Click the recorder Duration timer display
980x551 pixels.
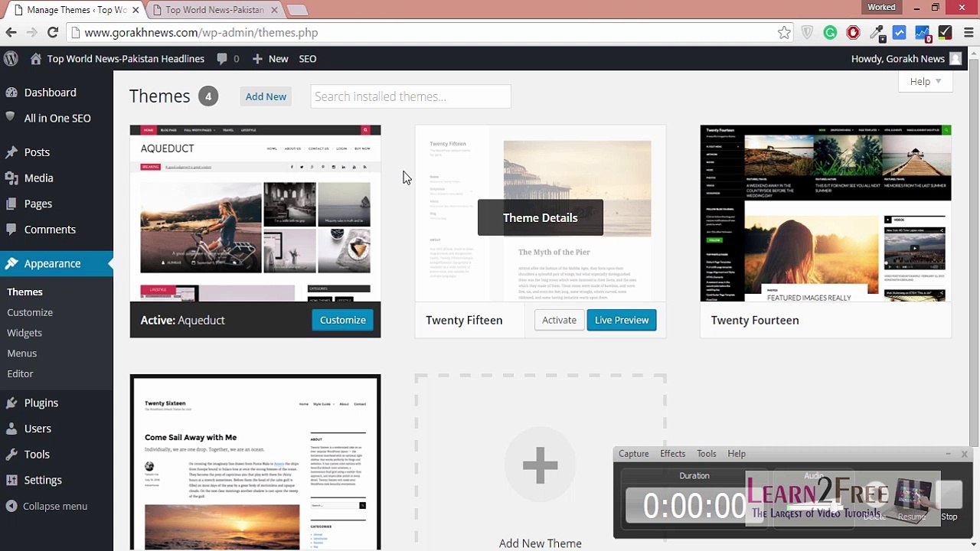tap(694, 505)
